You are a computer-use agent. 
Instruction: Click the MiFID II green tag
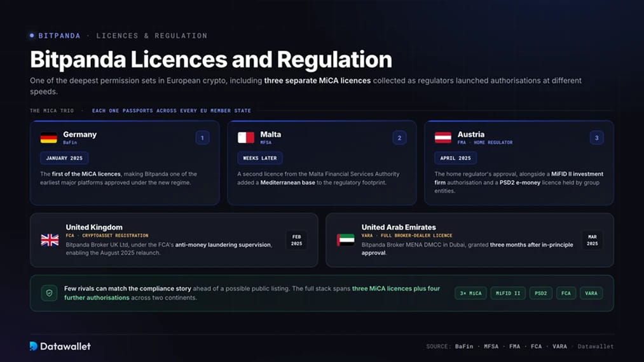[x=508, y=293]
